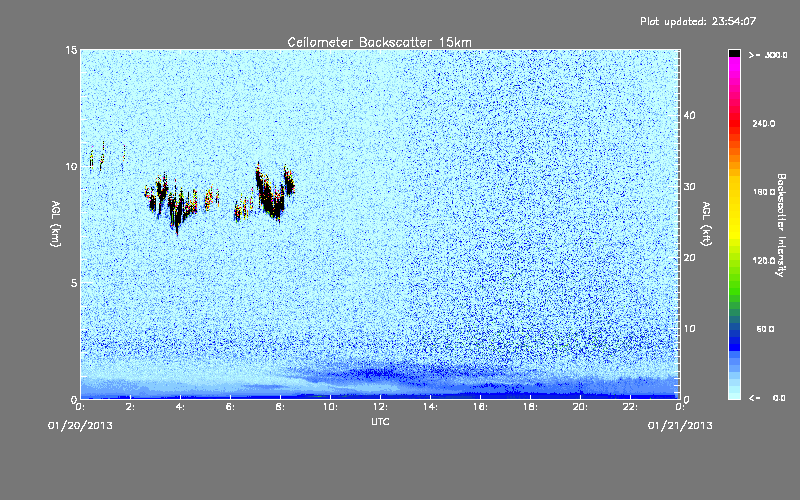Click the '10:' UTC hour tick label
The width and height of the screenshot is (800, 500).
[x=330, y=407]
